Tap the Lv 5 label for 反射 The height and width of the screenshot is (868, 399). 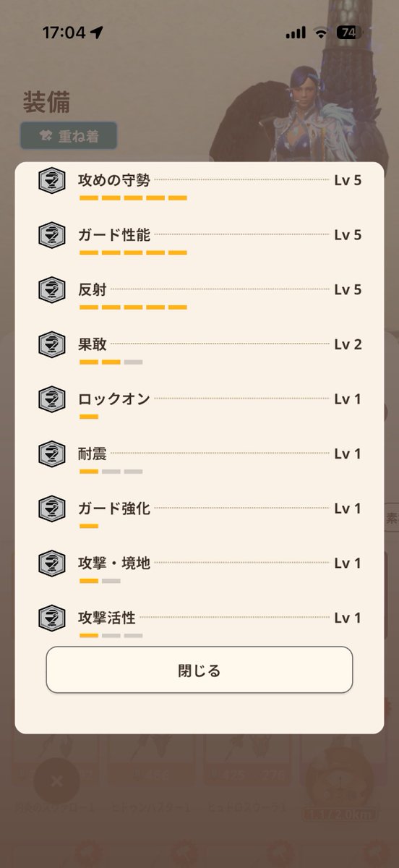pos(348,290)
